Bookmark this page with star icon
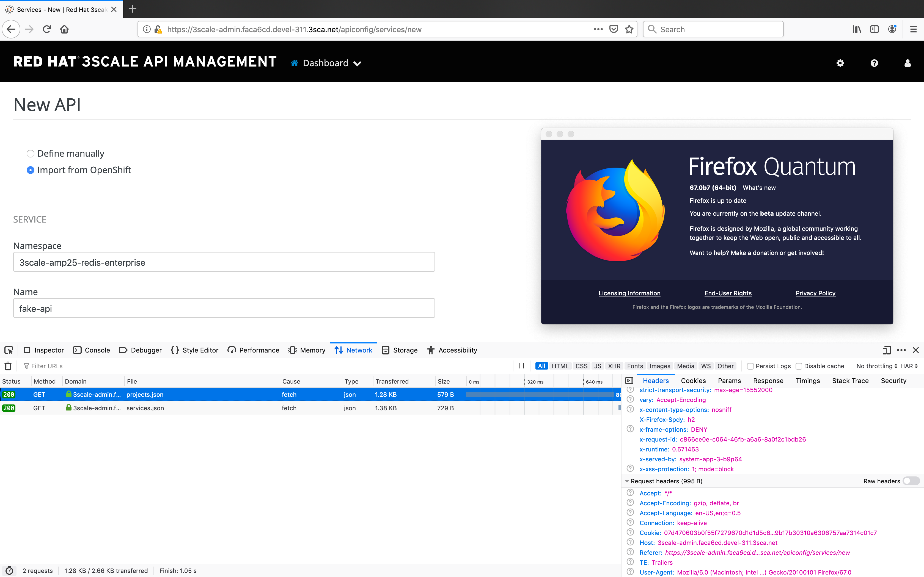This screenshot has width=924, height=577. pyautogui.click(x=629, y=29)
